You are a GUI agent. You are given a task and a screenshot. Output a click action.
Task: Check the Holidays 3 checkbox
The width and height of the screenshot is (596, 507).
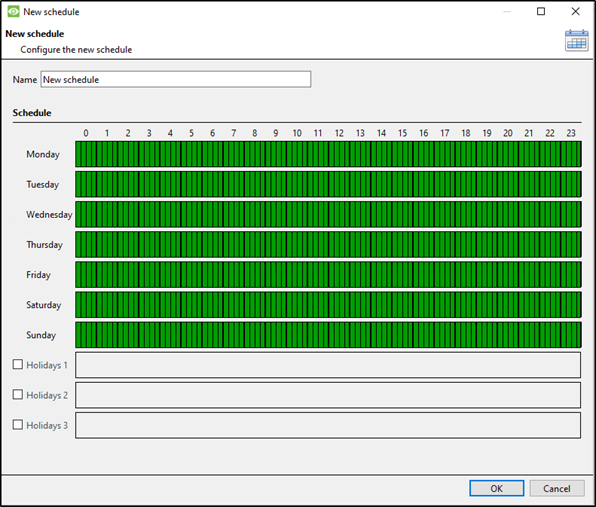(x=18, y=425)
